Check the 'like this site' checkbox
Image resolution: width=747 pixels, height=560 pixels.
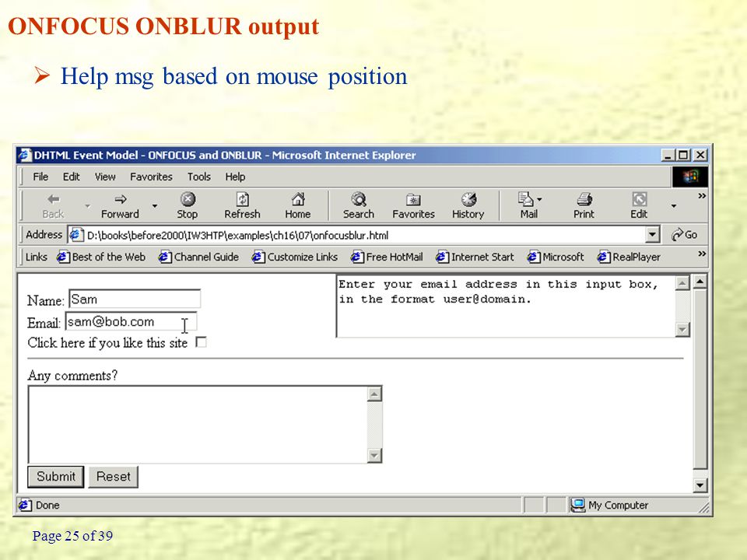tap(201, 342)
